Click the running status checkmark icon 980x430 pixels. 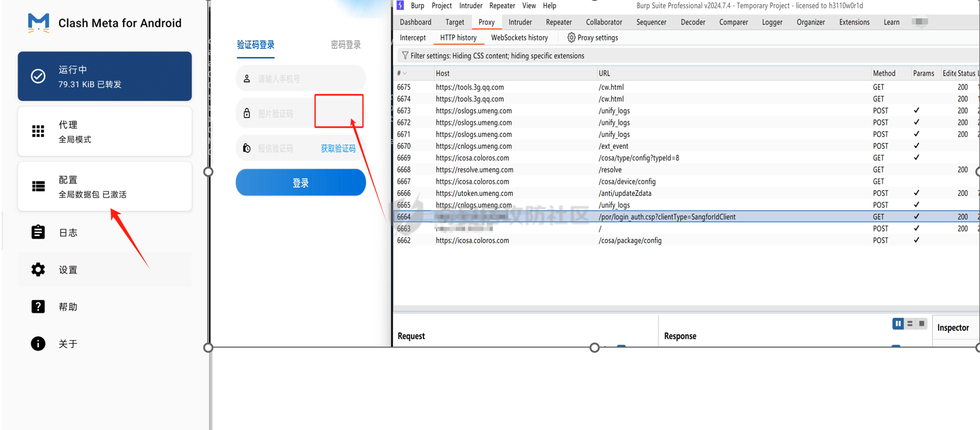coord(38,76)
